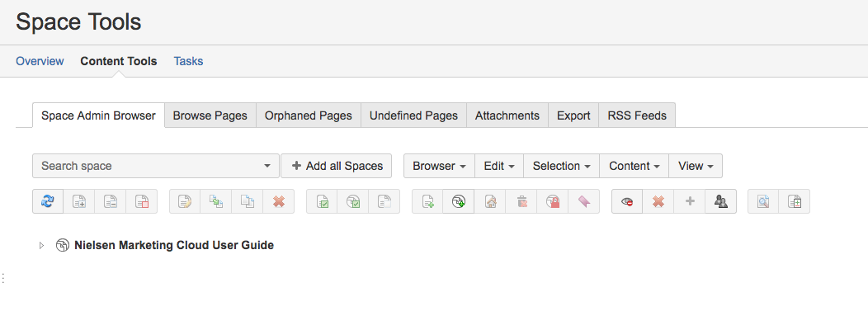Click the trash can delete icon
Image resolution: width=868 pixels, height=330 pixels.
click(x=521, y=201)
